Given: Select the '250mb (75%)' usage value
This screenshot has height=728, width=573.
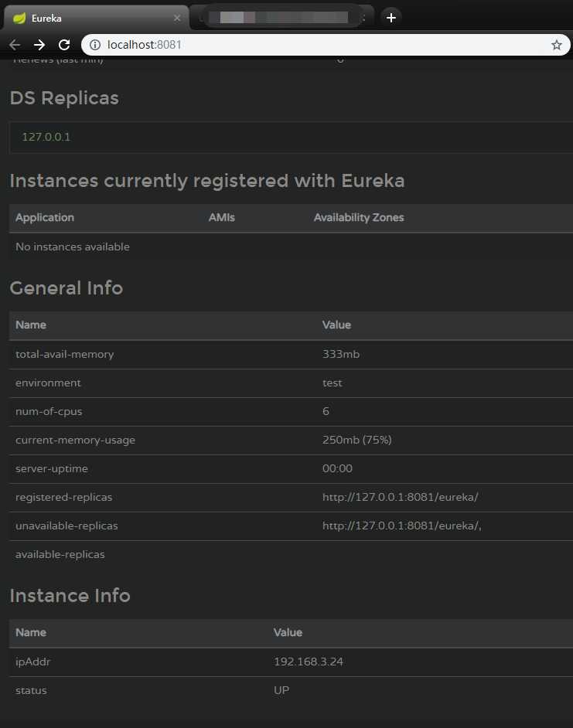Looking at the screenshot, I should tap(357, 440).
